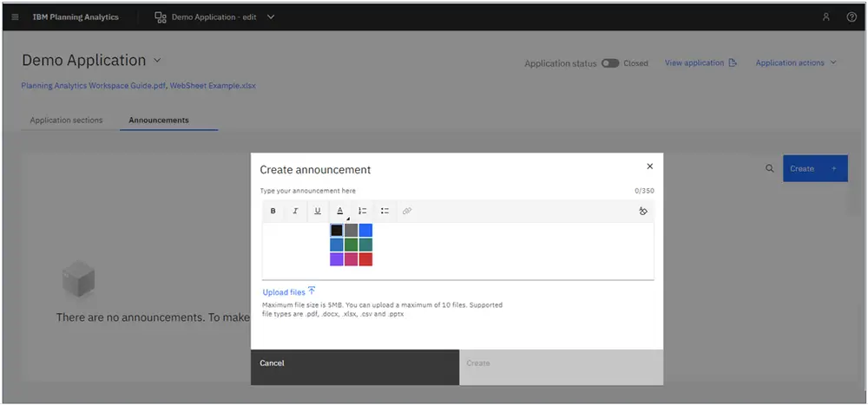Insert a numbered list
This screenshot has width=868, height=405.
coord(363,211)
